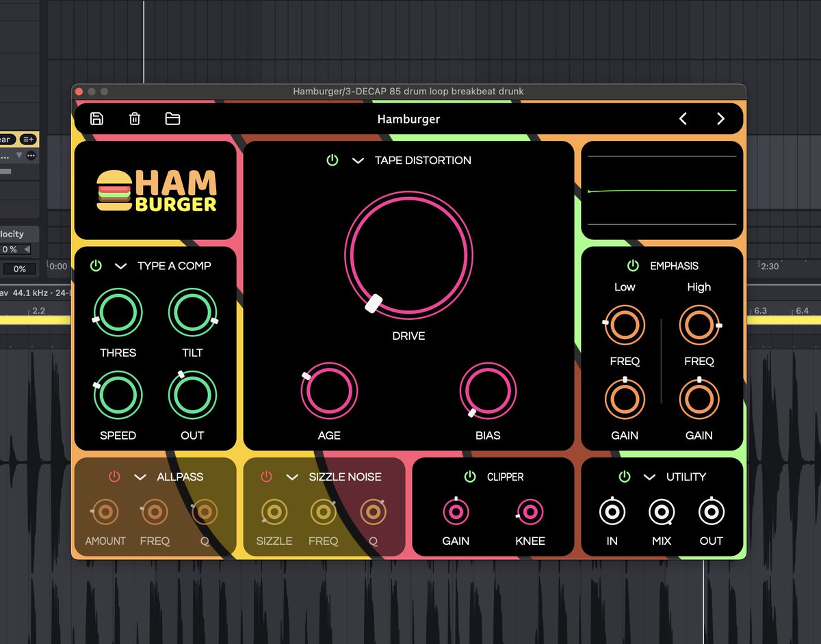The width and height of the screenshot is (821, 644).
Task: Click the Sizzle Noise Q knob
Action: tap(373, 512)
